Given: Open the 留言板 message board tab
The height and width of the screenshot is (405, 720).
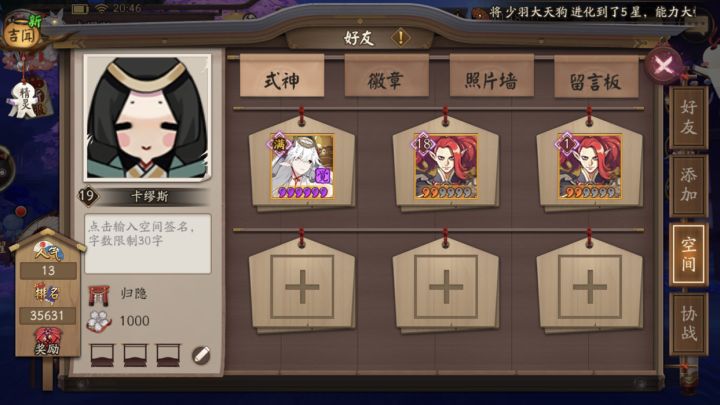Looking at the screenshot, I should click(x=596, y=80).
